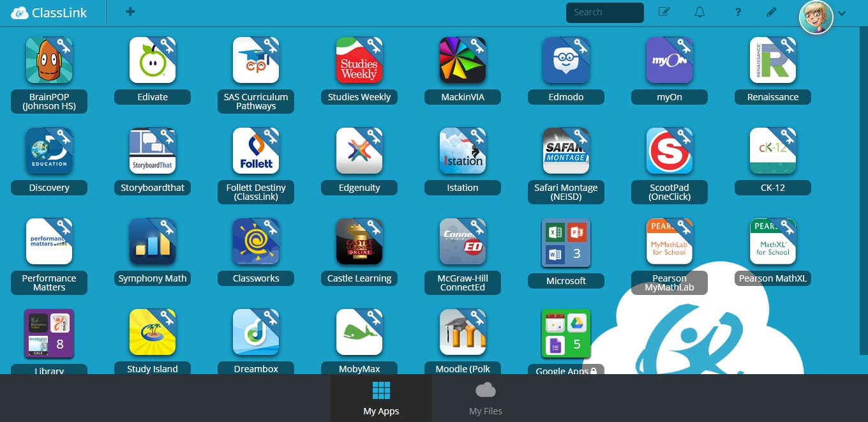Open the Moodle (Polk) app
The height and width of the screenshot is (422, 868).
pos(463,332)
